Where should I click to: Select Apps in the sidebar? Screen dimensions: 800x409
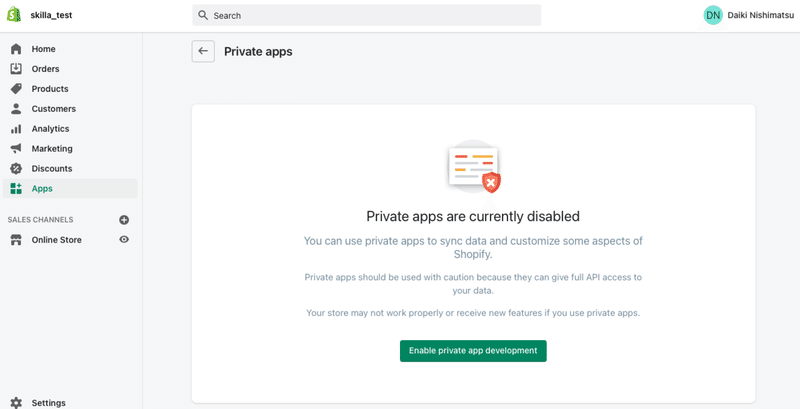(42, 189)
